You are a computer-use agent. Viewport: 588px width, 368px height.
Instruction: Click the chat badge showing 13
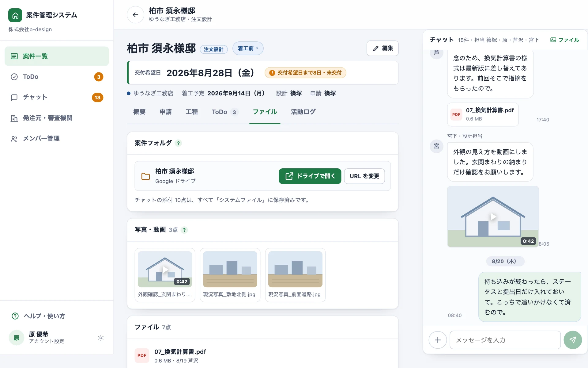coord(97,98)
